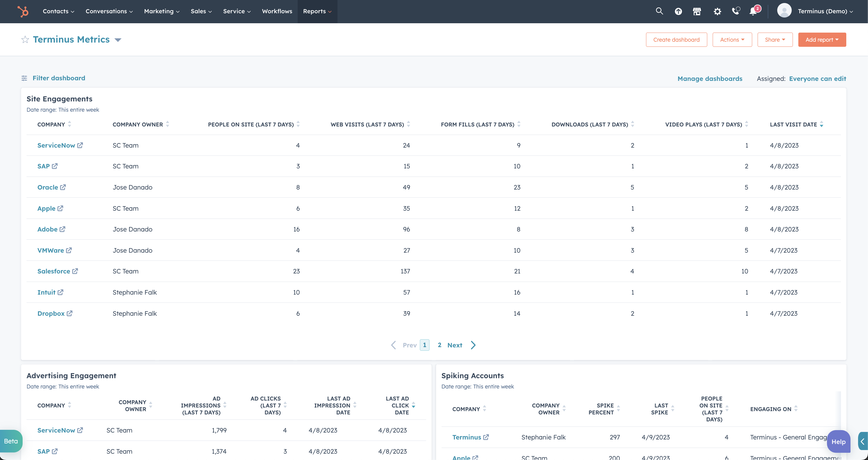The image size is (868, 460).
Task: Click the Help button
Action: pos(838,442)
